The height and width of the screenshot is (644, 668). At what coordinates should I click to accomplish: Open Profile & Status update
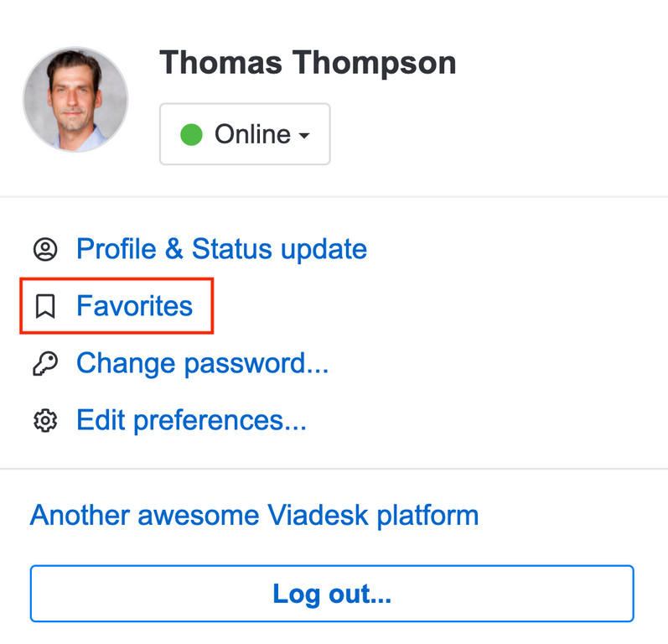pyautogui.click(x=221, y=249)
